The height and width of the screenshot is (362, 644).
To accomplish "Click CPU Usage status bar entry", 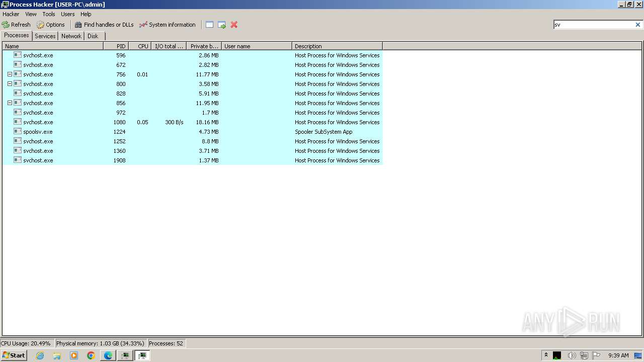I will click(x=26, y=343).
